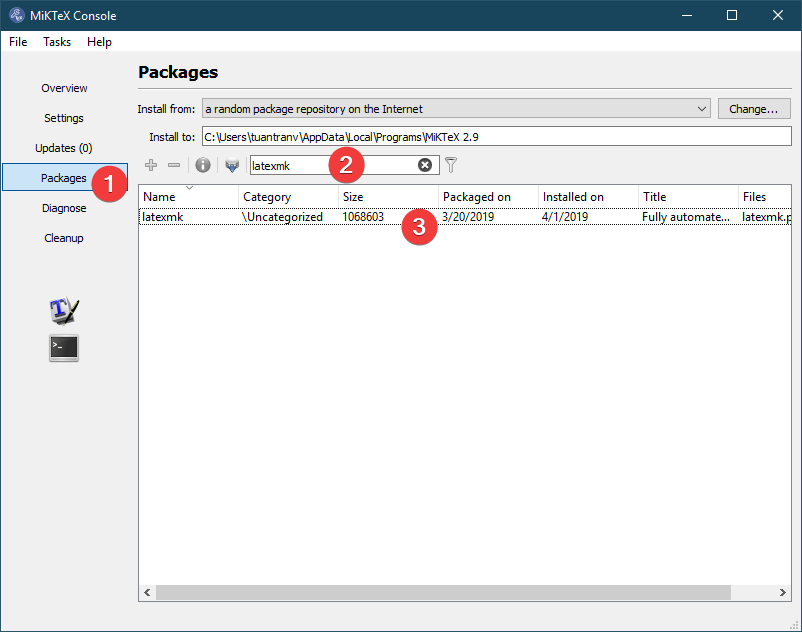Click the 1068603 size cell
The height and width of the screenshot is (632, 802).
tap(363, 217)
